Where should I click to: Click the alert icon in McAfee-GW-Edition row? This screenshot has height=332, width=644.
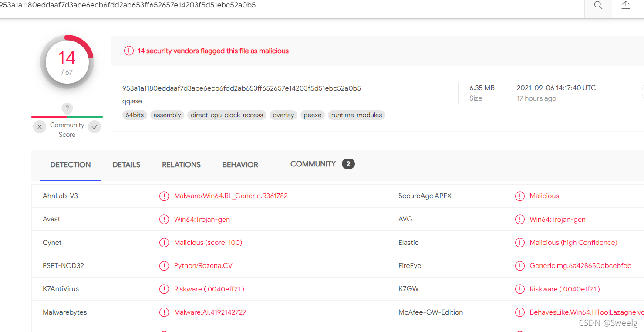click(x=520, y=312)
